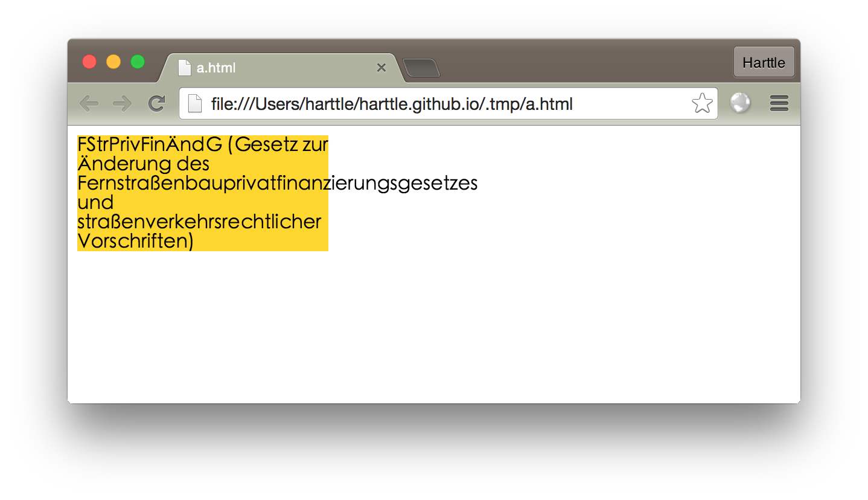Click the globe extension icon
This screenshot has height=500, width=868.
tap(740, 103)
